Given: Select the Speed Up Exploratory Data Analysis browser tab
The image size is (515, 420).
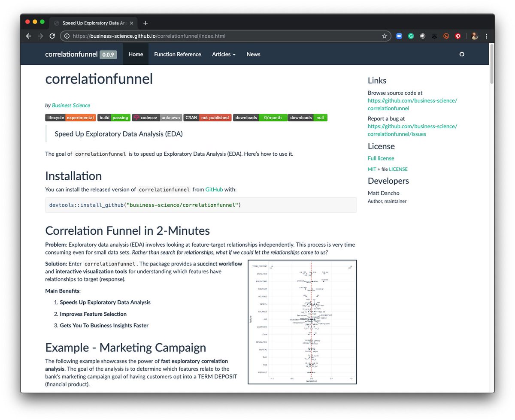Looking at the screenshot, I should tap(93, 23).
